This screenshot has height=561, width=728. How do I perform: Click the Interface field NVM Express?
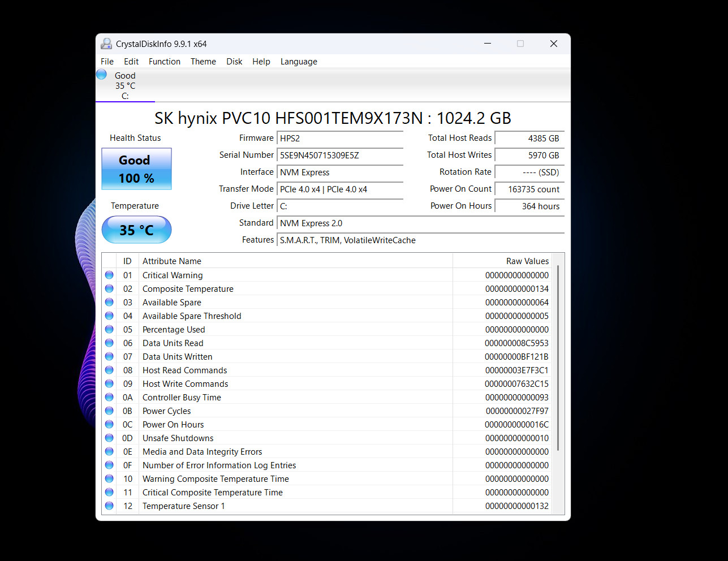pyautogui.click(x=340, y=172)
